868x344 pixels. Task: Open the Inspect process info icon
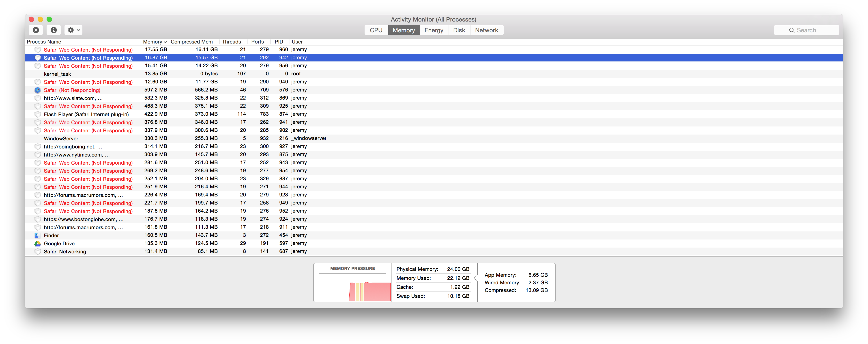[54, 30]
